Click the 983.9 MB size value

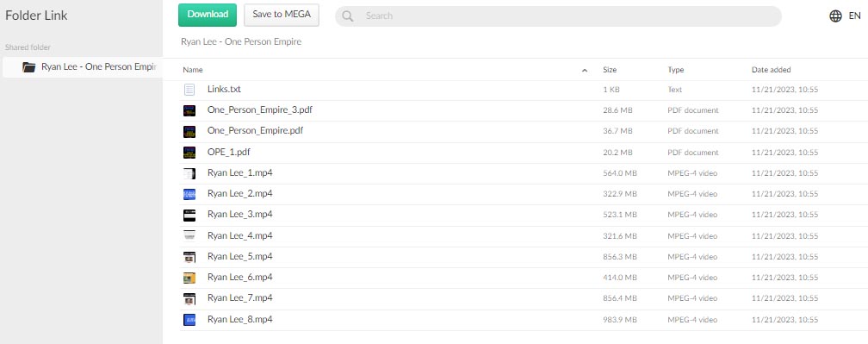[x=619, y=320]
